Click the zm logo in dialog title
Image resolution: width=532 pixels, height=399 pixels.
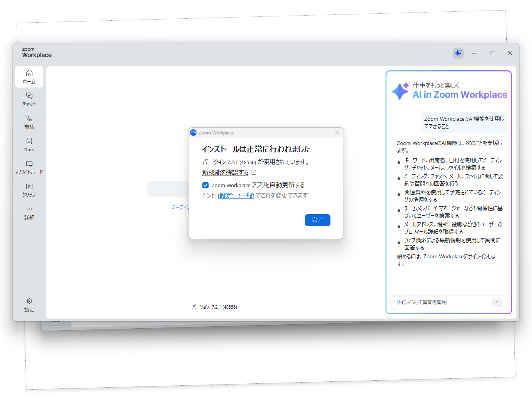click(x=193, y=133)
